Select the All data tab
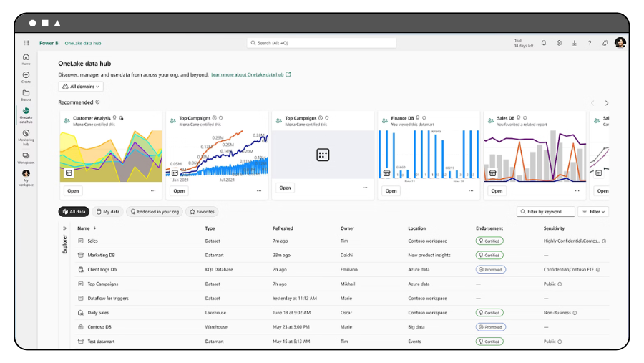Screen dimensions: 644x363 [74, 212]
